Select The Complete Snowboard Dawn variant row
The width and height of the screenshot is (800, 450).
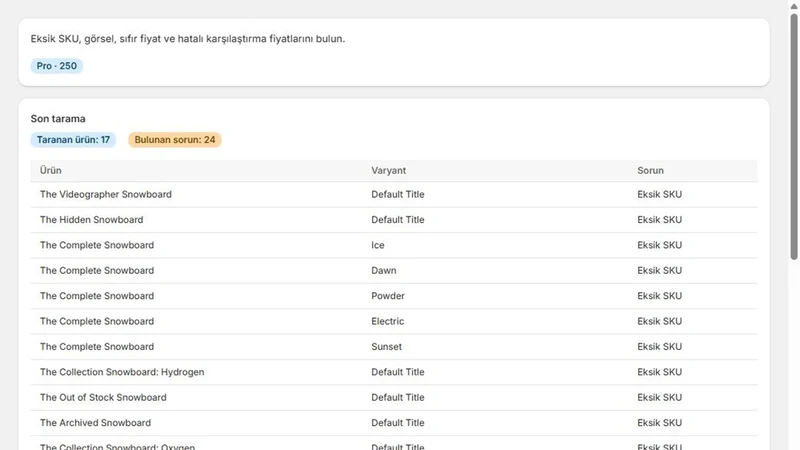(394, 271)
